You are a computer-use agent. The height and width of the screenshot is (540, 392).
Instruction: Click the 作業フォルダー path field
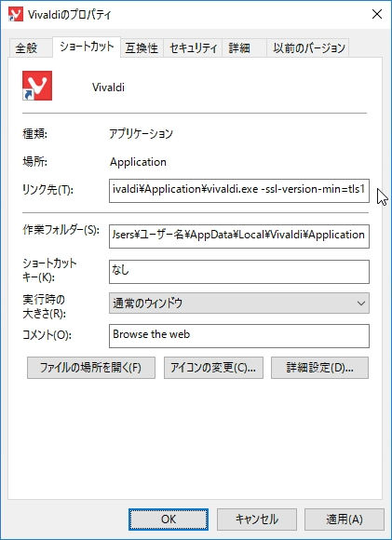(x=239, y=236)
